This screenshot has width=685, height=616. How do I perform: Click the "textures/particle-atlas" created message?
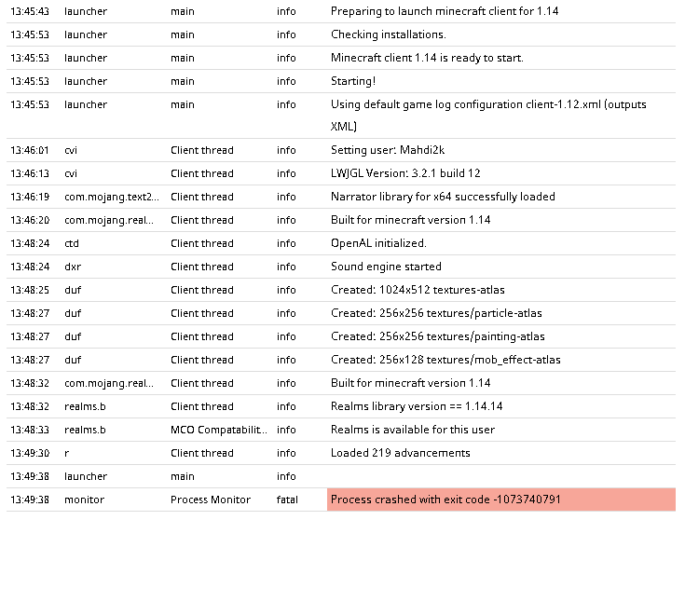(436, 313)
